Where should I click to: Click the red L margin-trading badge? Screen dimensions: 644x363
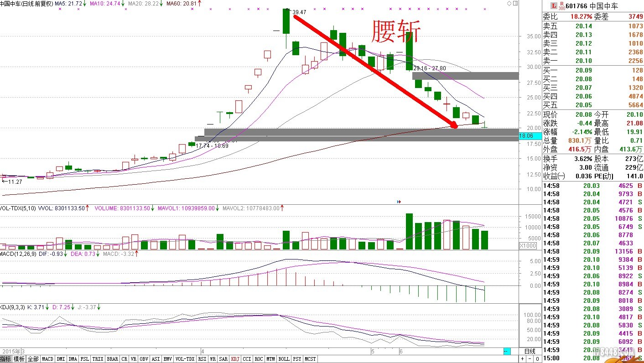[x=554, y=6]
